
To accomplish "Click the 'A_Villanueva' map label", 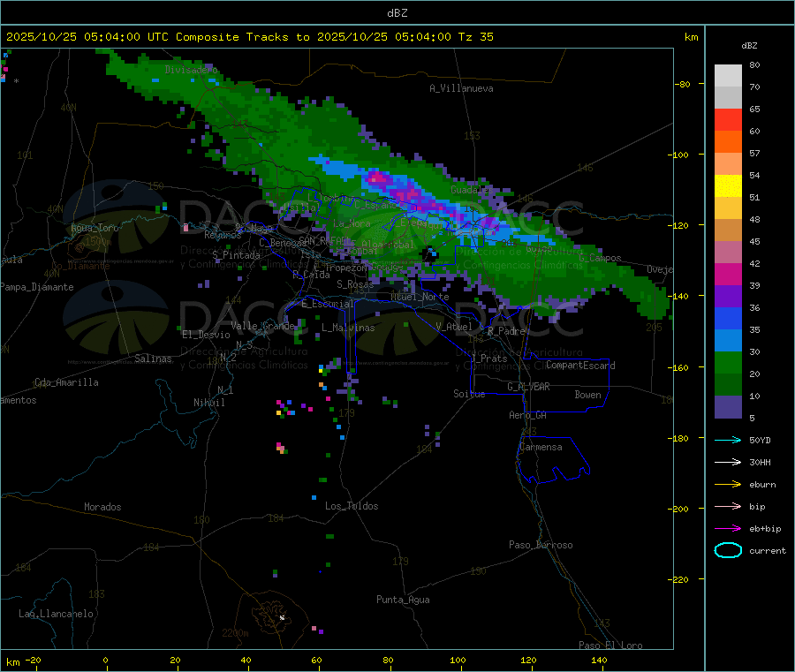I will pyautogui.click(x=461, y=88).
